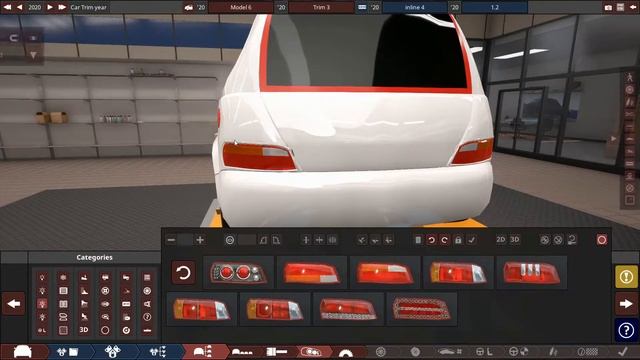Click the left arrow back button
Image resolution: width=640 pixels, height=360 pixels.
(x=14, y=304)
